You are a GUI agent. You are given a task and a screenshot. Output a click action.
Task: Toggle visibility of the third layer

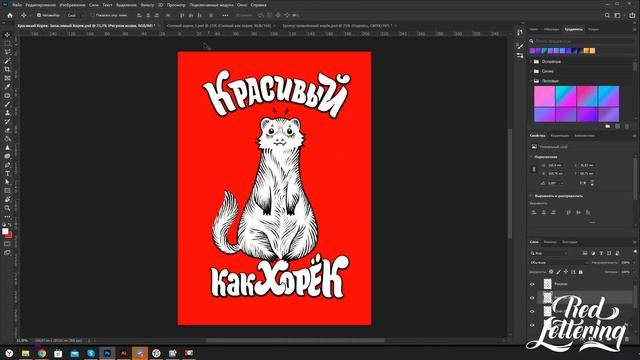point(532,311)
